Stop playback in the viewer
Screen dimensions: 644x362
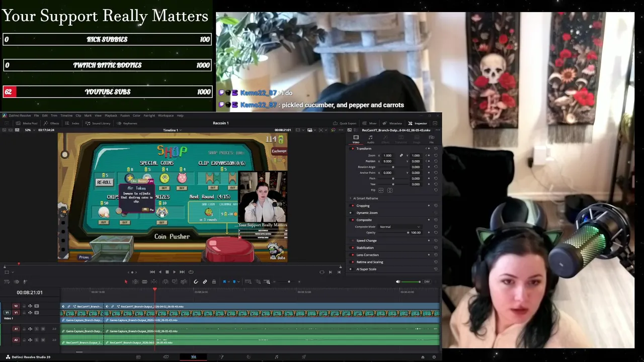coord(167,272)
